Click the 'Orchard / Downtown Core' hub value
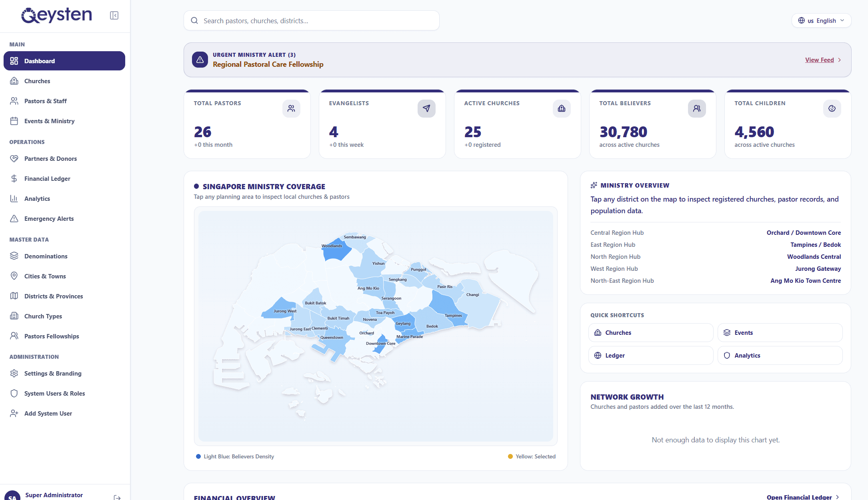The image size is (868, 500). click(x=804, y=232)
